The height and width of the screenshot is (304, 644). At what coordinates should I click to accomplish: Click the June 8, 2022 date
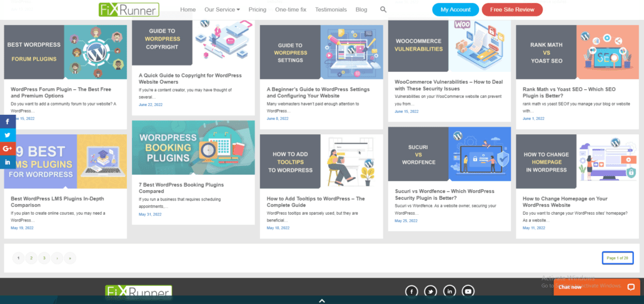click(x=278, y=119)
